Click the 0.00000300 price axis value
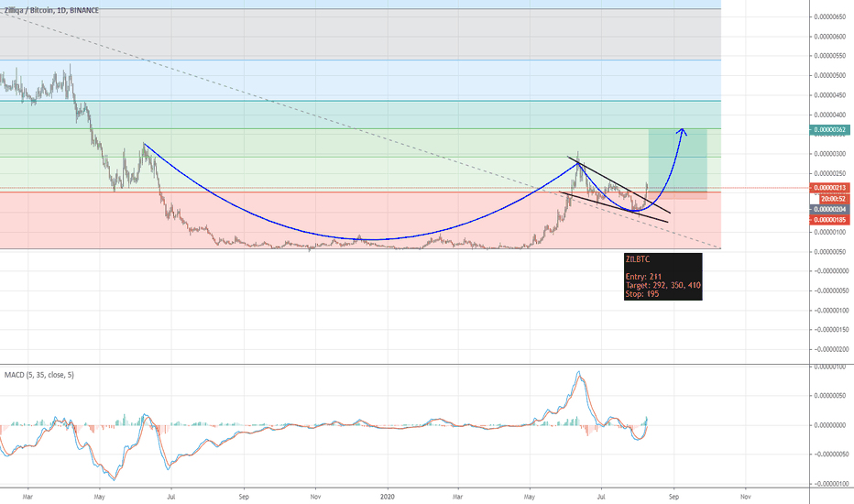 (830, 154)
